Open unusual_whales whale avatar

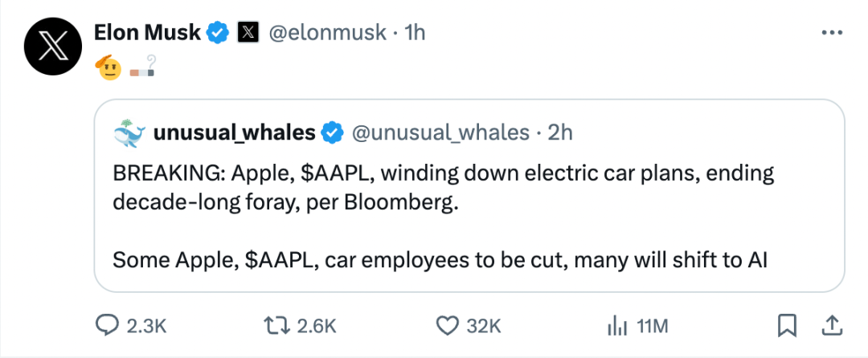[129, 132]
